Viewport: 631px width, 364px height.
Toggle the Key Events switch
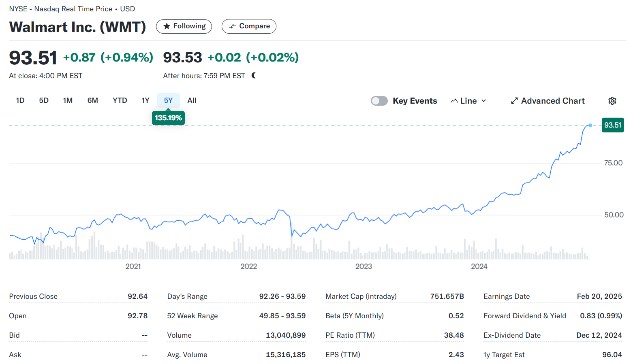click(x=379, y=101)
